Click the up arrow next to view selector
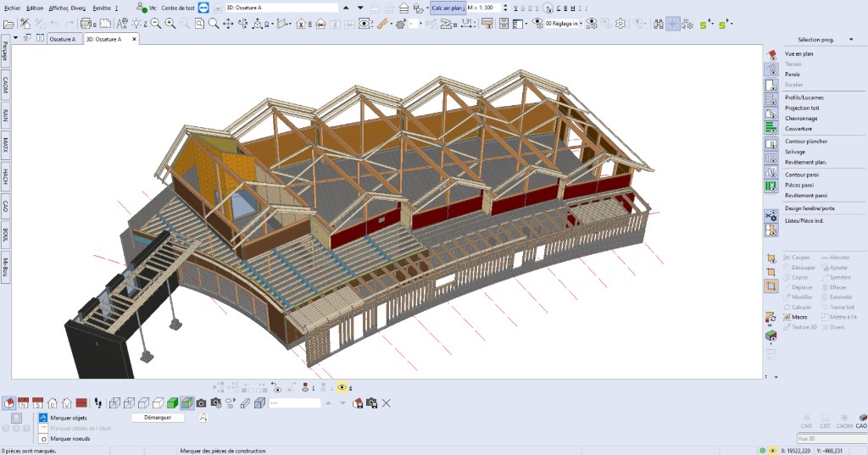Screen dimensions: 868x455 (x=346, y=8)
